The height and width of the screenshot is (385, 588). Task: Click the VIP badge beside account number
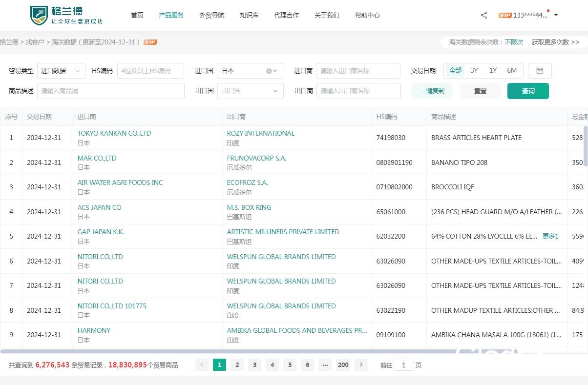pos(505,15)
